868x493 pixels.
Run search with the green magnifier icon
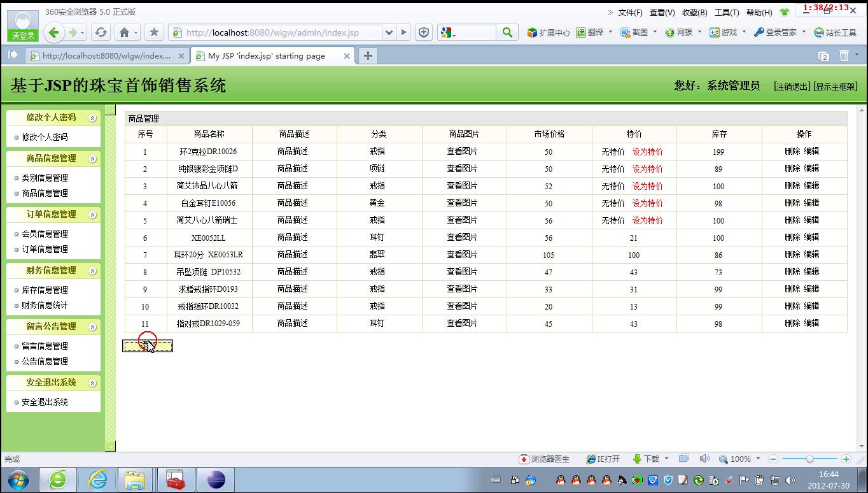coord(507,32)
